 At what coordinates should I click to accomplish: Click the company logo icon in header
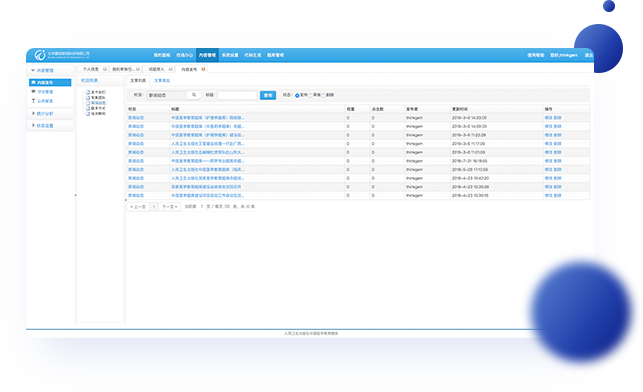[40, 55]
